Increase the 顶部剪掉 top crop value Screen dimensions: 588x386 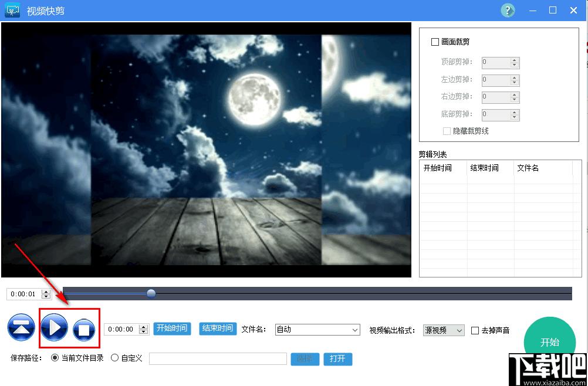point(515,60)
